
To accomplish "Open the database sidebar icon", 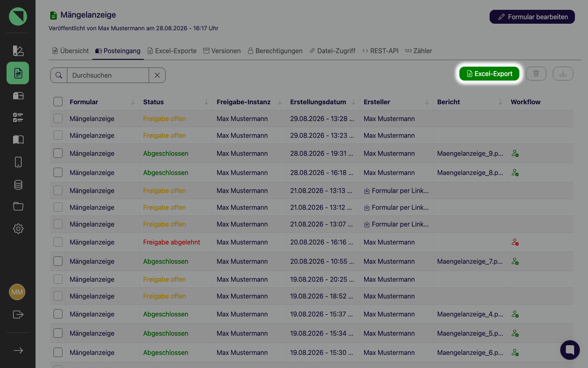I will click(x=18, y=184).
